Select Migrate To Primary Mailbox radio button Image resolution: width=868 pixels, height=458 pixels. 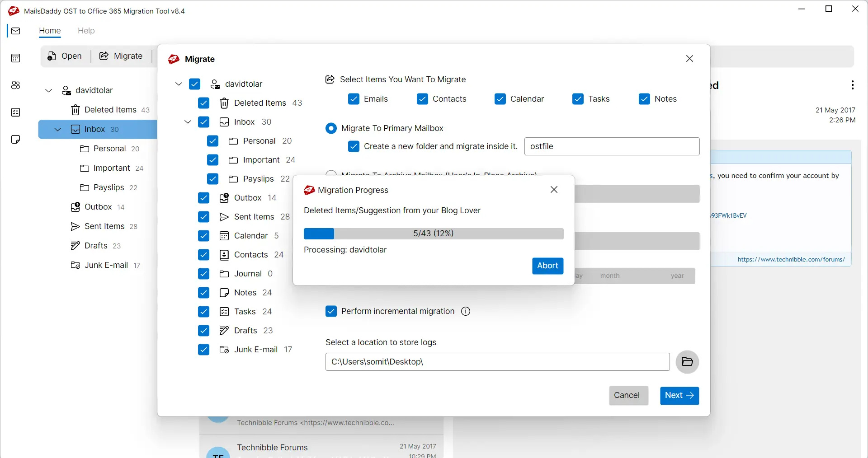click(331, 128)
